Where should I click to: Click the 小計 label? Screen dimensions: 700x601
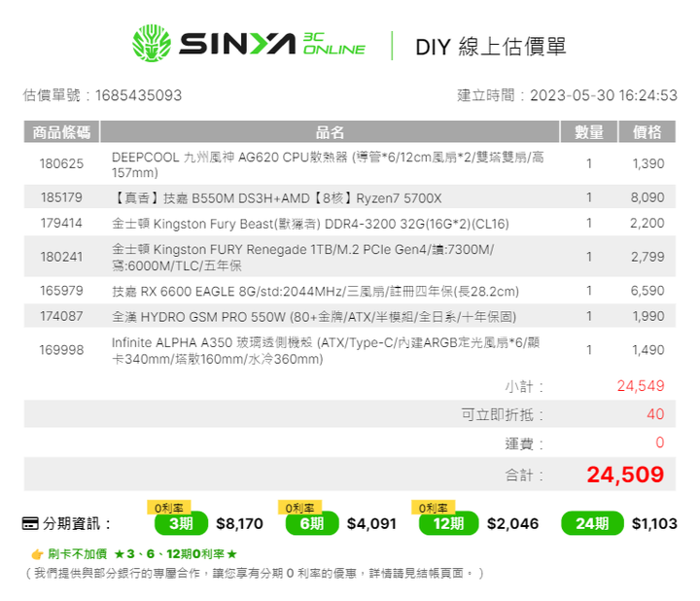pos(524,386)
